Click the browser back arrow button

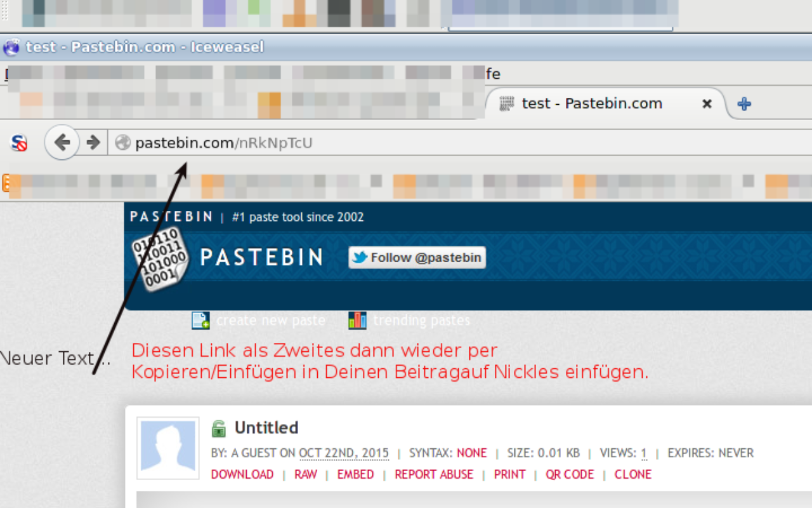point(62,142)
